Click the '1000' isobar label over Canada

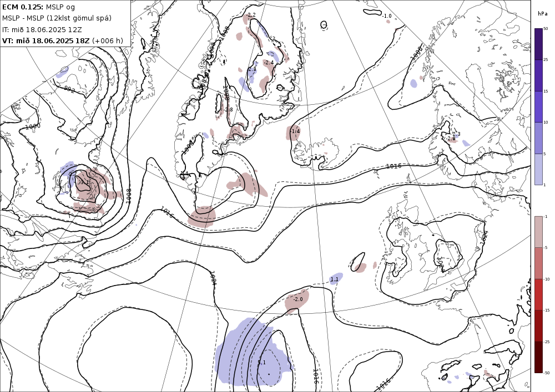33,126
